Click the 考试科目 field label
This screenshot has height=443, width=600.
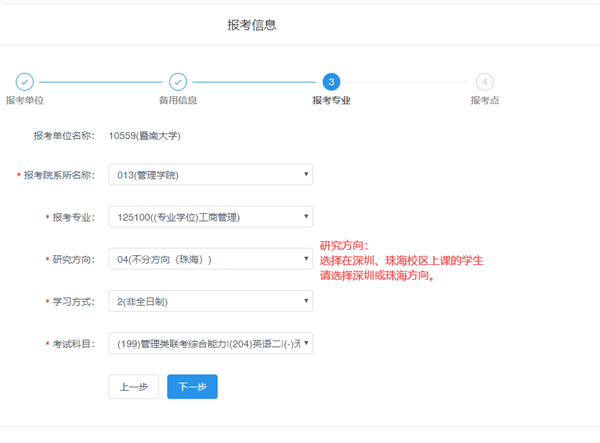click(x=73, y=344)
